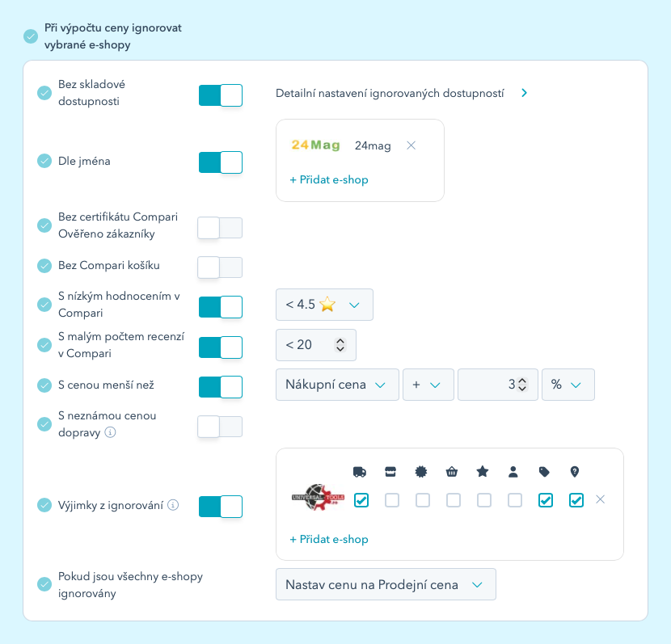Click Přidat e-shop in exceptions box
671x644 pixels.
329,539
